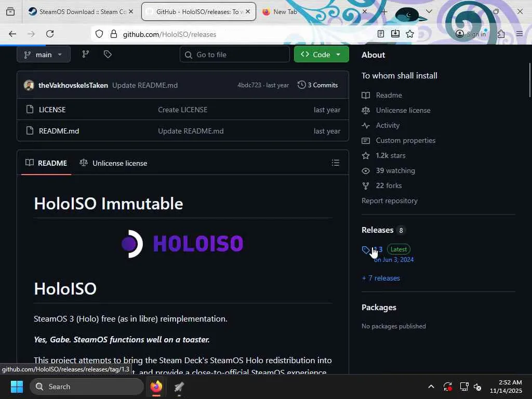Expand the list all tabs chevron
This screenshot has width=532, height=399.
pos(429,11)
